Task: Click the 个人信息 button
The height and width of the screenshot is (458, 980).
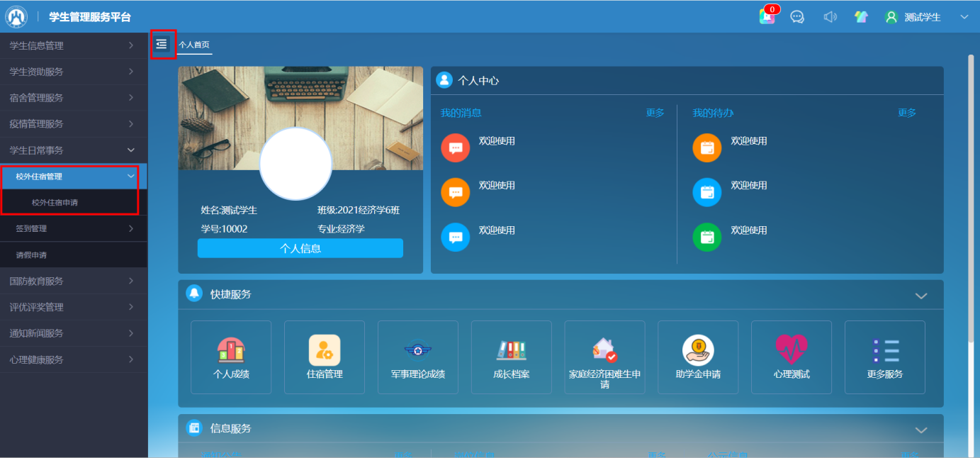Action: tap(300, 248)
